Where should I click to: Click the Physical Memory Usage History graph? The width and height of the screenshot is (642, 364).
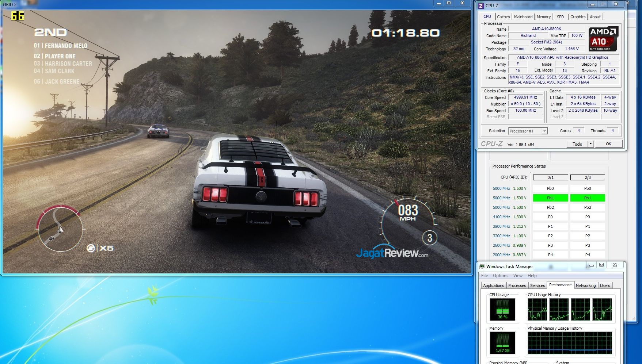(570, 343)
